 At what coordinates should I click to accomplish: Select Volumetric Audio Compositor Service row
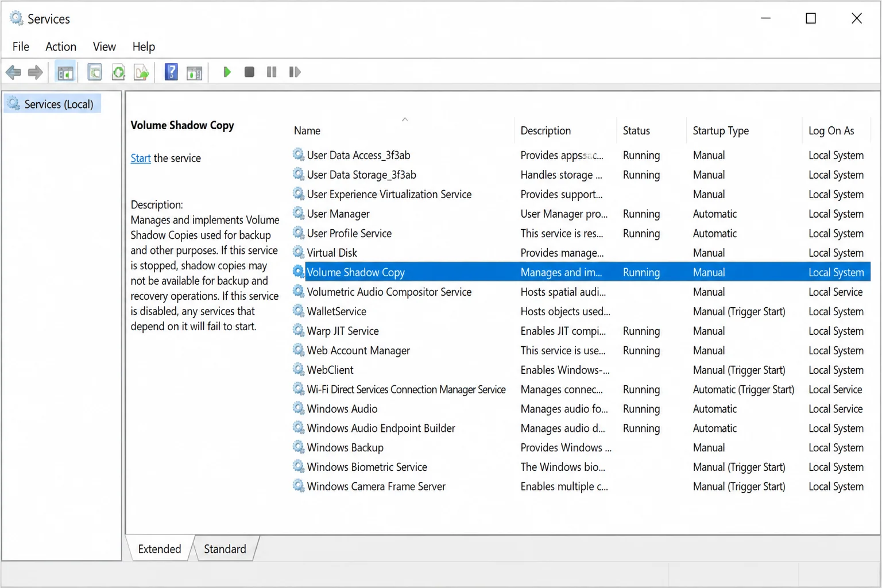(581, 292)
